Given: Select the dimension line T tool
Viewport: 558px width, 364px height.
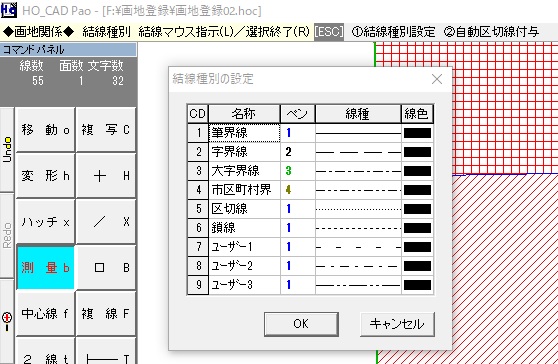Looking at the screenshot, I should (x=106, y=351).
